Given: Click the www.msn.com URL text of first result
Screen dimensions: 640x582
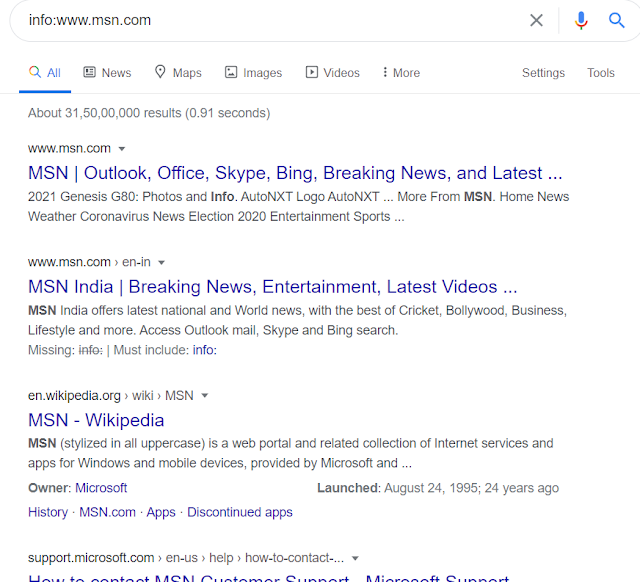Looking at the screenshot, I should point(69,148).
